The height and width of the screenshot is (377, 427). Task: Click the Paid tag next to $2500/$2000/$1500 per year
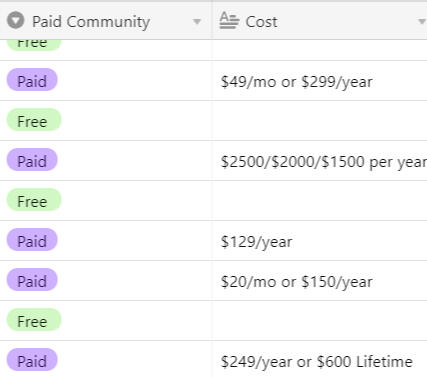(x=32, y=160)
